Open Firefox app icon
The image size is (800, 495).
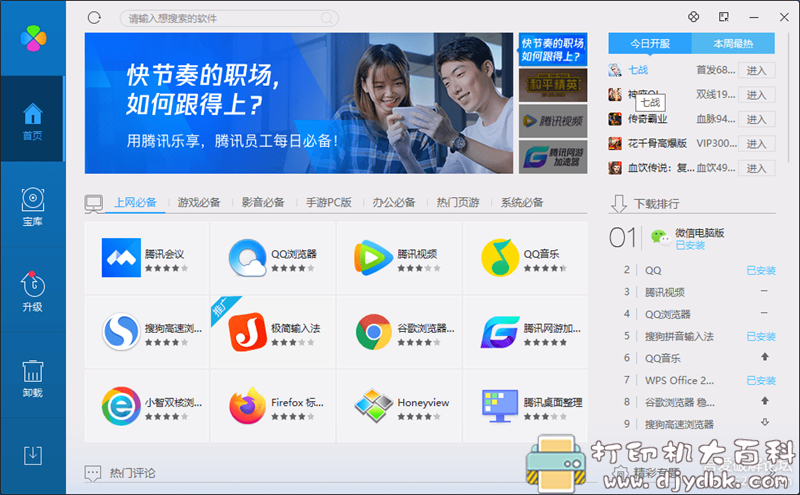[x=247, y=406]
